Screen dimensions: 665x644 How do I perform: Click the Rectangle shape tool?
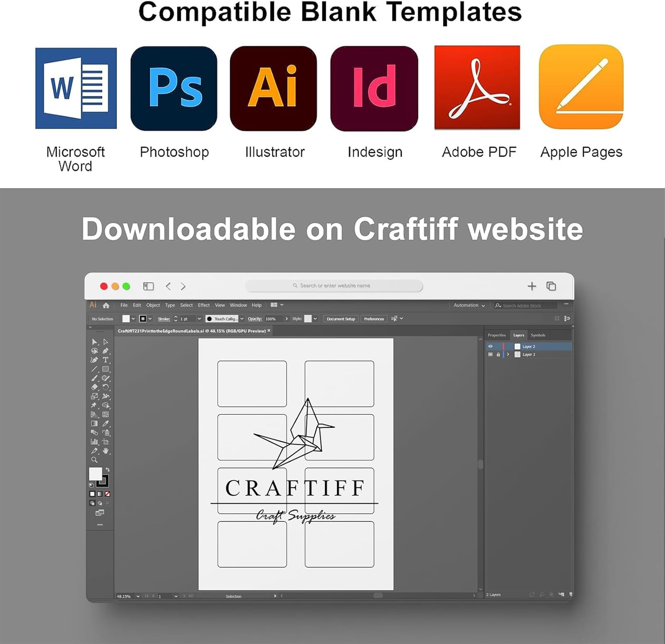coord(106,369)
